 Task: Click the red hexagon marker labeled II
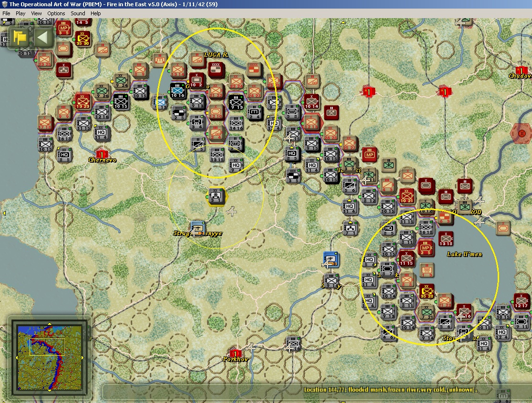coord(522,134)
